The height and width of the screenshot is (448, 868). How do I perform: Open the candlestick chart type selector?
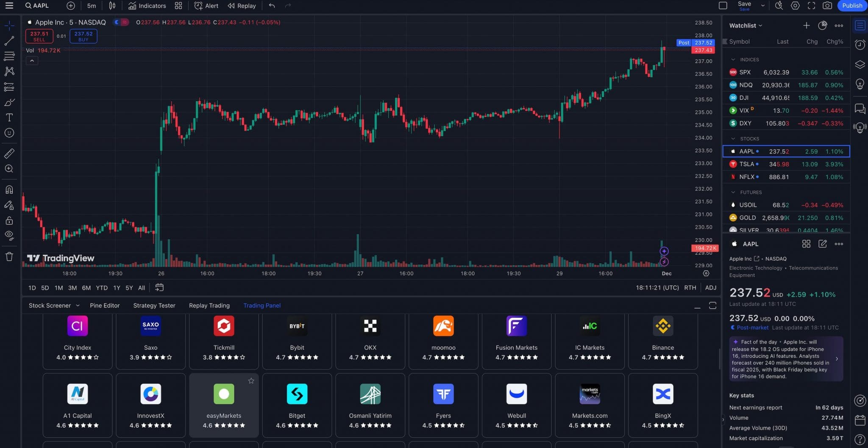coord(112,6)
